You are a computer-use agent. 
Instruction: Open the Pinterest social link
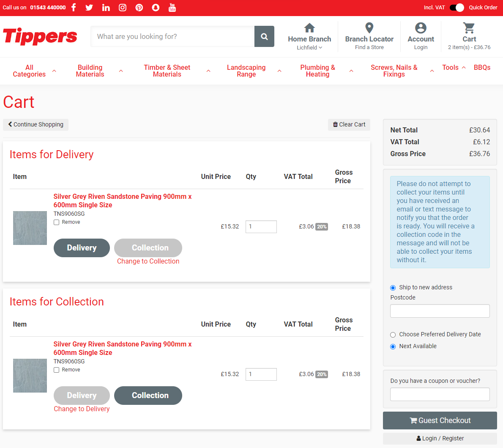pos(139,7)
